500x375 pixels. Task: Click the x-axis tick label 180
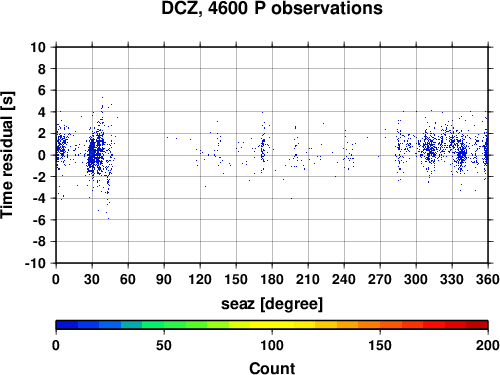point(272,279)
